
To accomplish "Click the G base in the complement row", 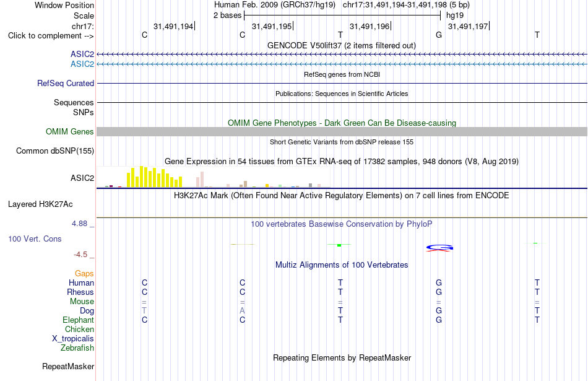I will click(x=439, y=35).
